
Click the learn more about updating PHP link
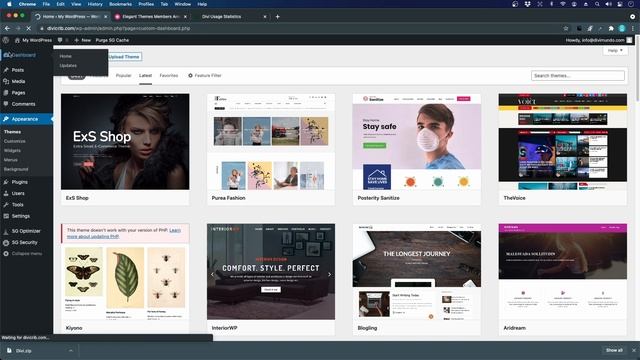tap(124, 233)
